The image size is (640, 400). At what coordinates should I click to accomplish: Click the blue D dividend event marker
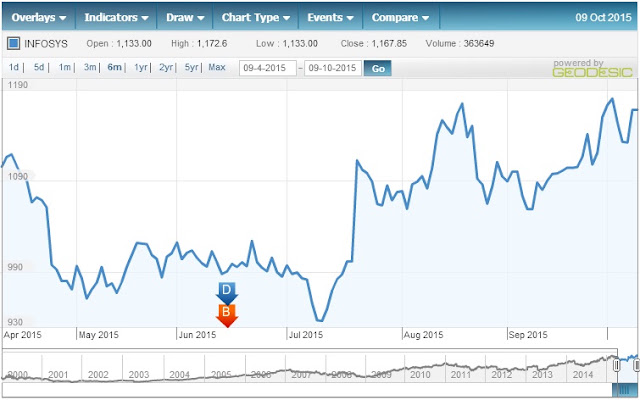227,293
